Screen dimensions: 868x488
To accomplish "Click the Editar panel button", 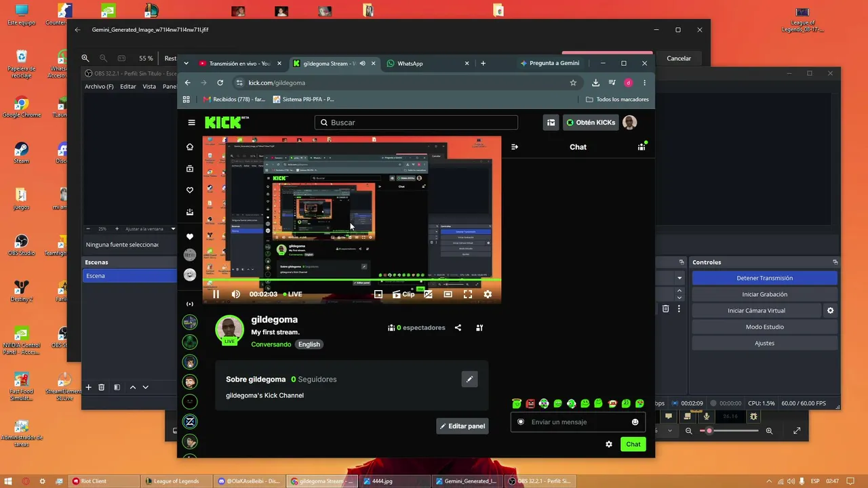I will [x=462, y=426].
